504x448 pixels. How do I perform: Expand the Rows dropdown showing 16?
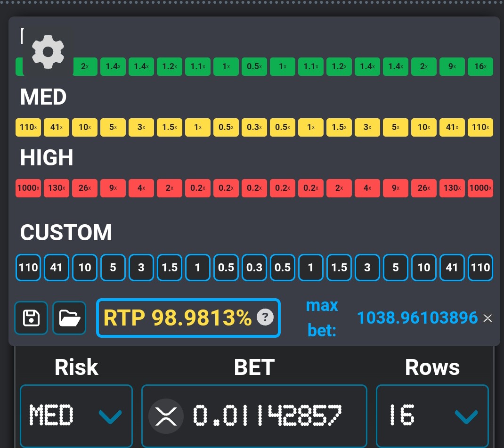[x=432, y=416]
